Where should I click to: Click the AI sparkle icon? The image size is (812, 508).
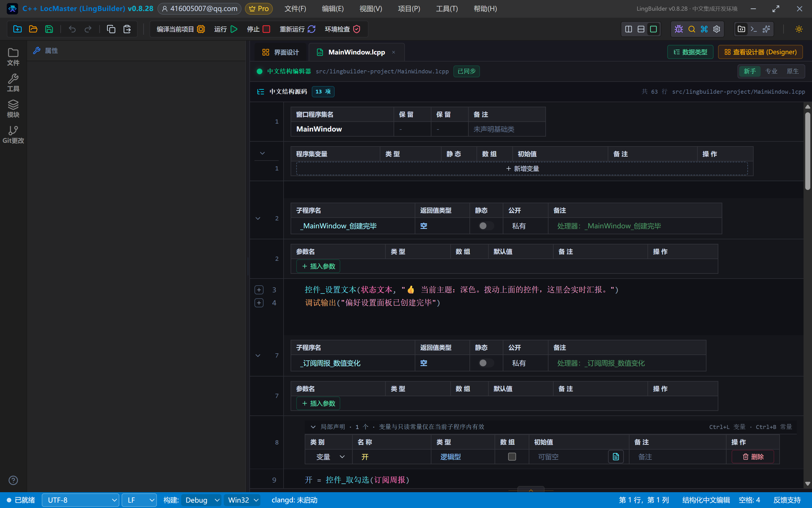766,29
